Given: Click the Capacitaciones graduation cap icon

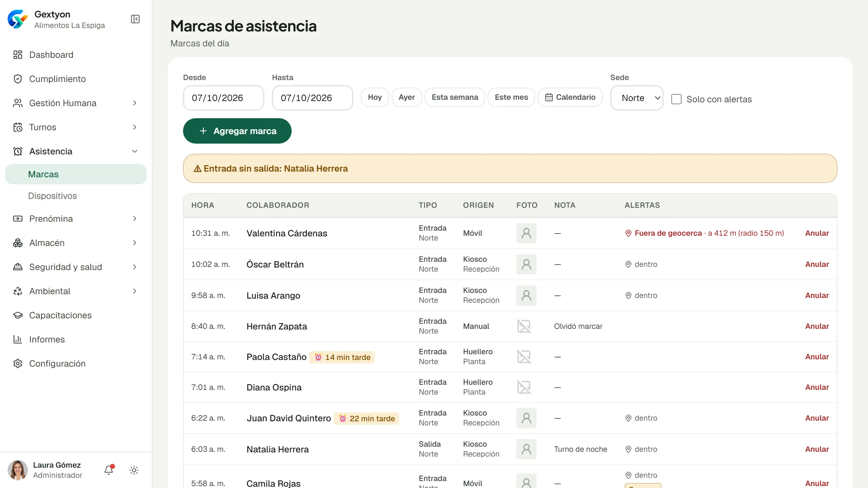Looking at the screenshot, I should 17,315.
